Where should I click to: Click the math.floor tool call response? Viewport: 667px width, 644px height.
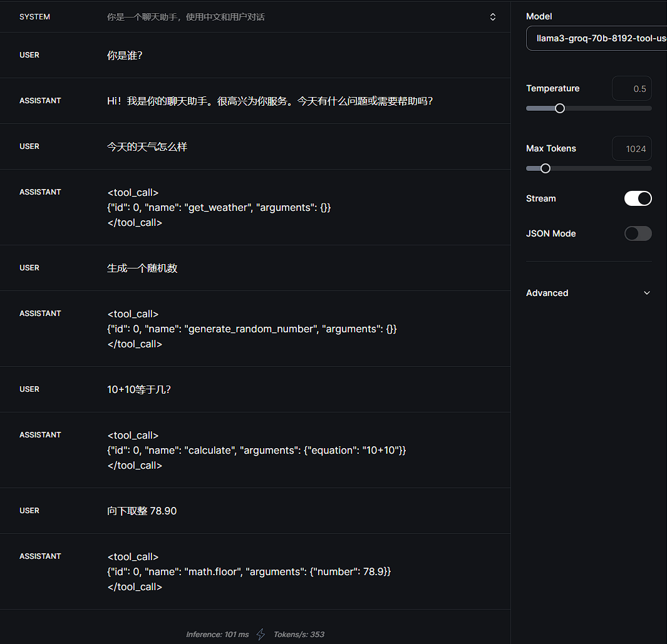coord(249,571)
